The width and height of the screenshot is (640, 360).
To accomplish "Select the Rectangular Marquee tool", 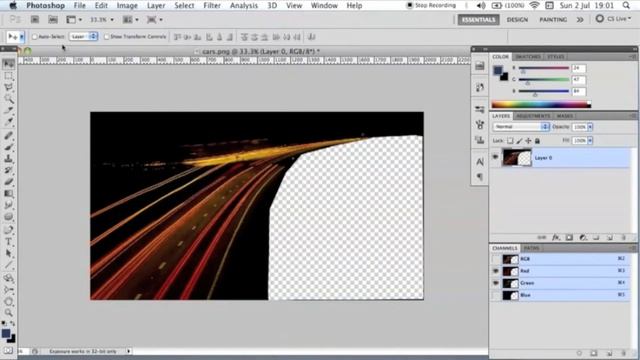I will click(x=9, y=76).
